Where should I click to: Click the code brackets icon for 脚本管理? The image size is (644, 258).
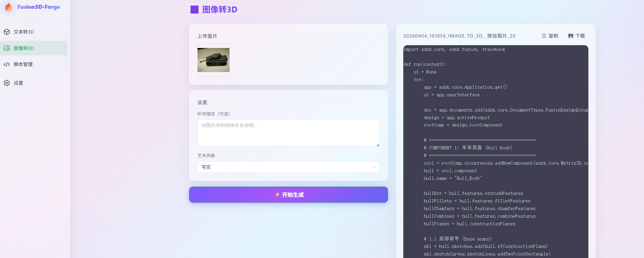7,64
